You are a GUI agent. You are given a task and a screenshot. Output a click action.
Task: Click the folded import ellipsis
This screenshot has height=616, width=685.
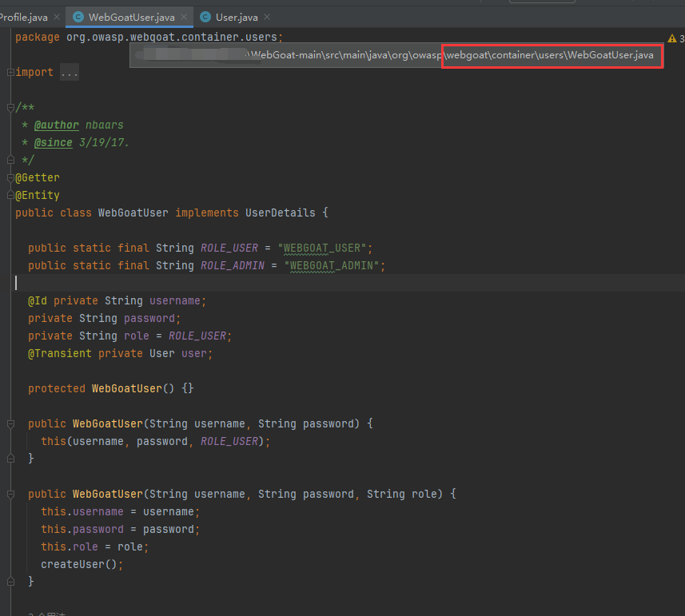[70, 73]
